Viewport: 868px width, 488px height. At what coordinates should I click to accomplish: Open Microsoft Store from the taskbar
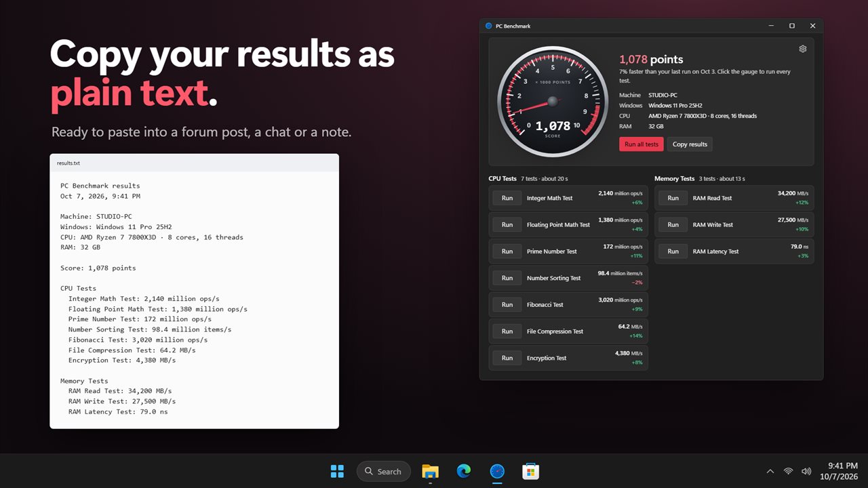pos(530,471)
